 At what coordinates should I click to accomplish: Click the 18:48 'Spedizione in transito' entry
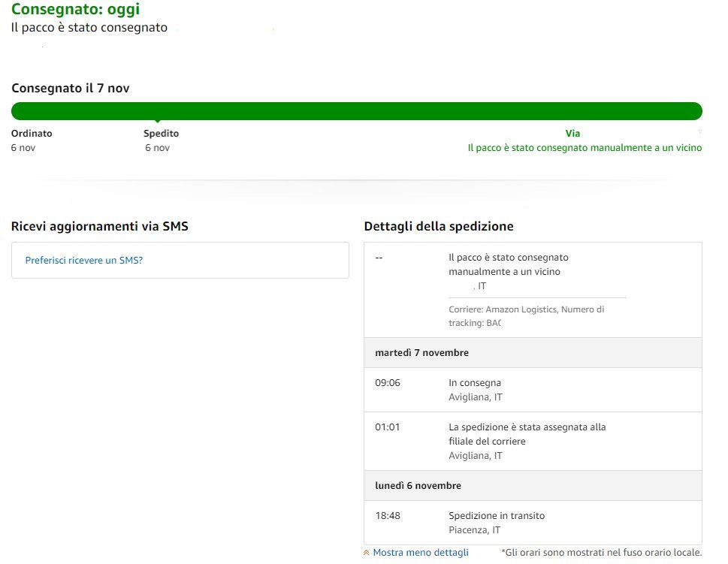coord(496,516)
